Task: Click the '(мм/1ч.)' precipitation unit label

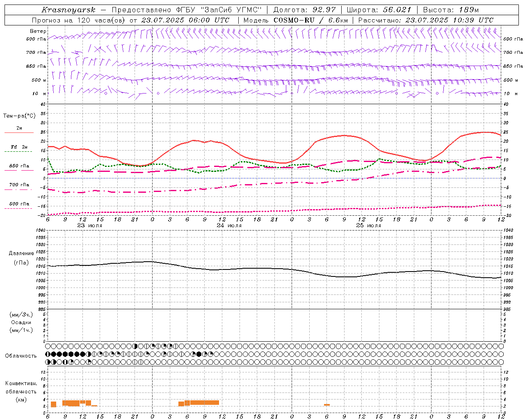Action: (x=21, y=330)
